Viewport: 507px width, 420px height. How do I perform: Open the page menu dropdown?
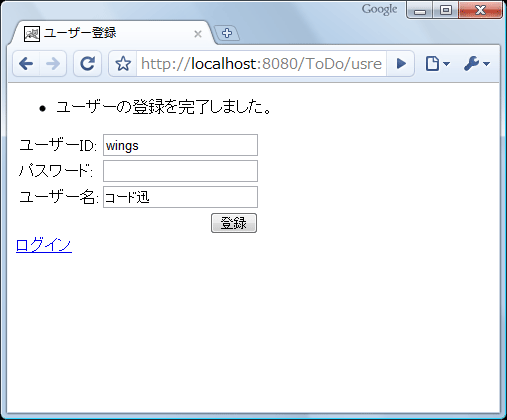pyautogui.click(x=438, y=63)
